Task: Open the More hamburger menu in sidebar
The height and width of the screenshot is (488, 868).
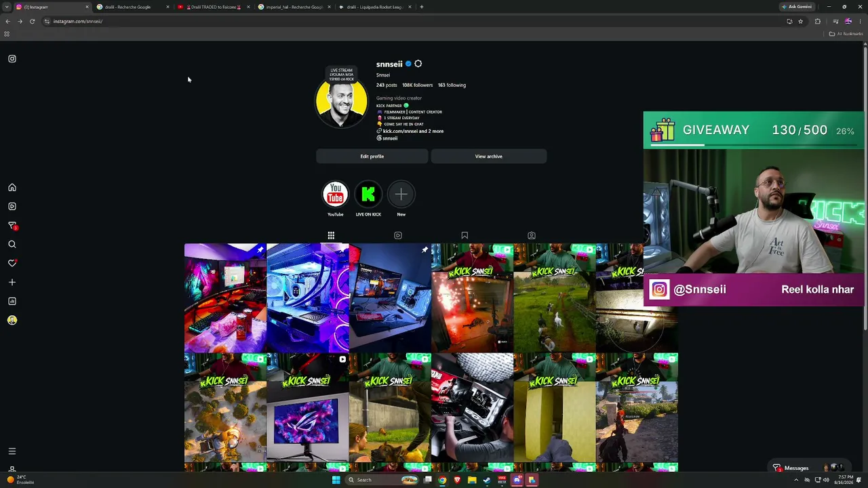Action: pos(12,451)
